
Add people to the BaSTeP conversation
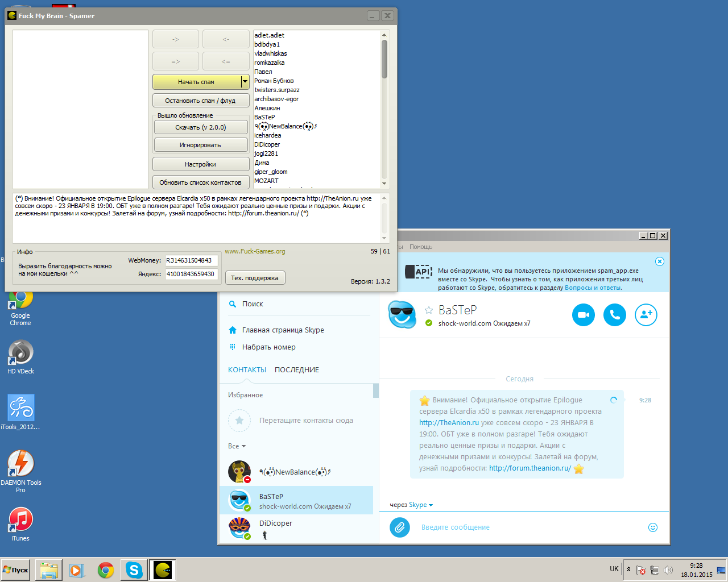tap(646, 315)
